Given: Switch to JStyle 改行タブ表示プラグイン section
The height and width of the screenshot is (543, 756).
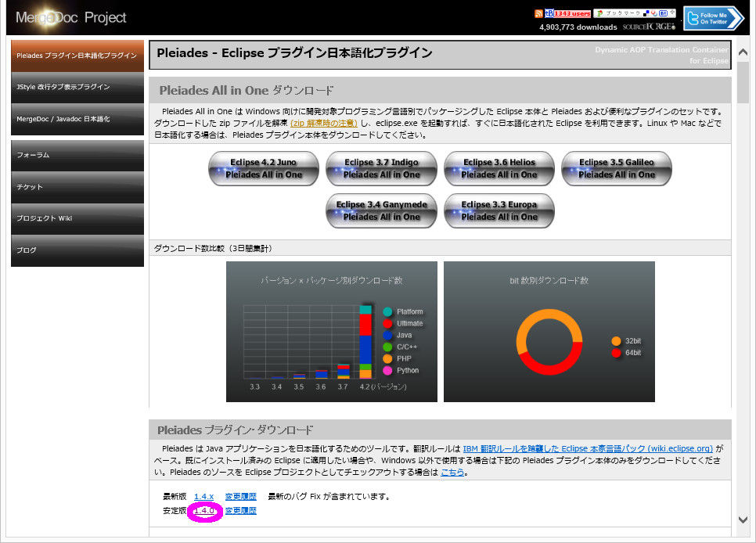Looking at the screenshot, I should tap(77, 89).
